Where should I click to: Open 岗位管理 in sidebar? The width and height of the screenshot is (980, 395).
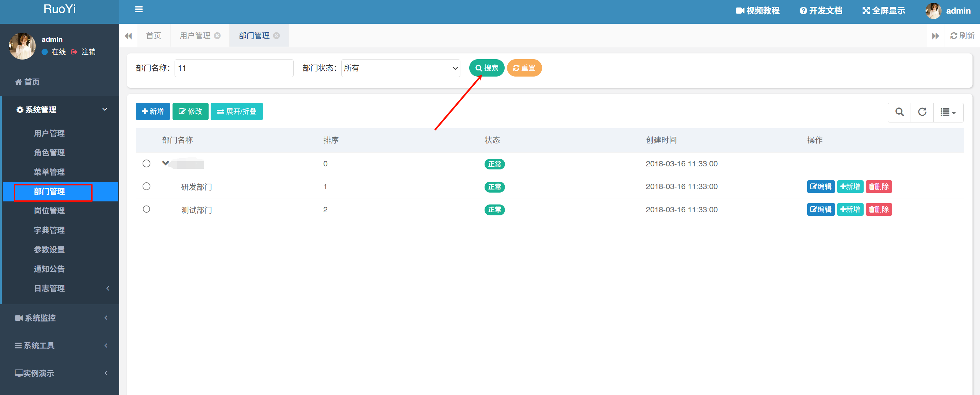coord(49,211)
